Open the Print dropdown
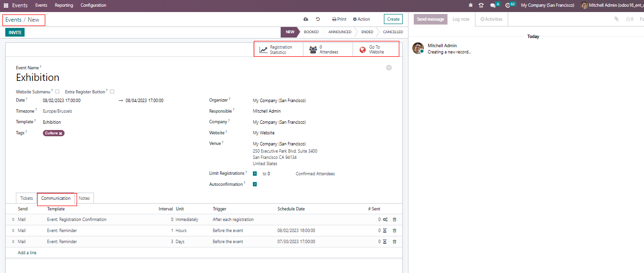Screen dimensions: 644x273 pyautogui.click(x=339, y=19)
